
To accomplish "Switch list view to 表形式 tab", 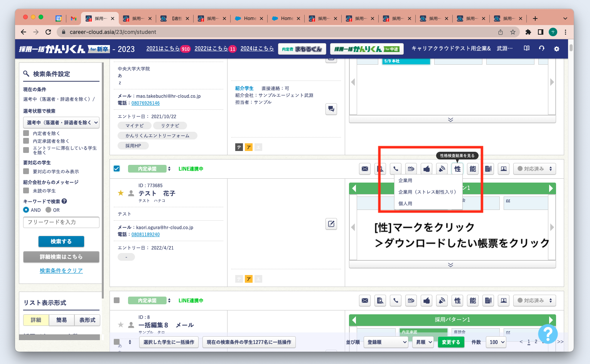I will tap(88, 320).
